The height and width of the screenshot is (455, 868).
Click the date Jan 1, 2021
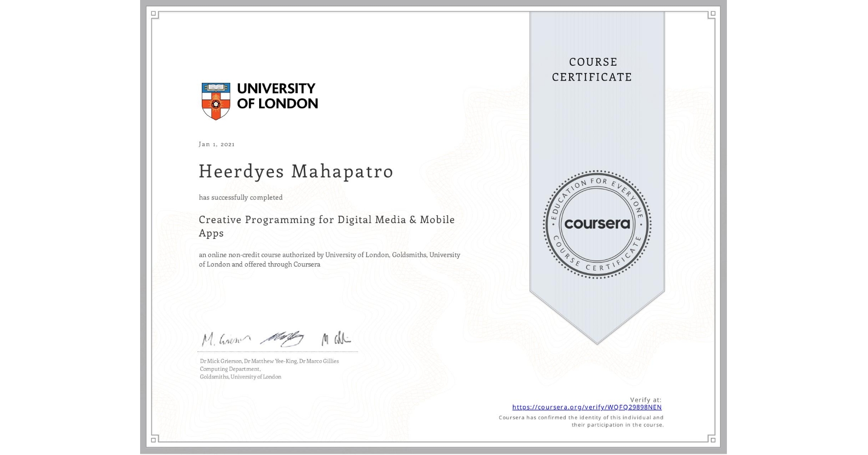[x=217, y=144]
